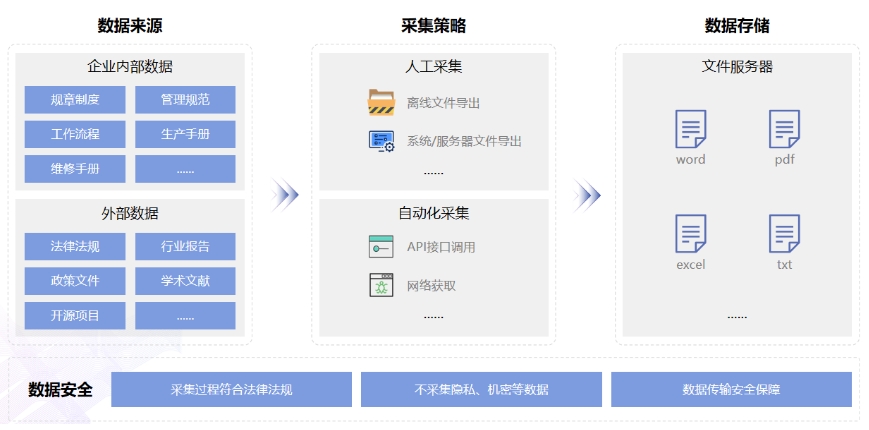Click the 网络获取 bug crawler icon
The width and height of the screenshot is (869, 430).
pyautogui.click(x=381, y=285)
